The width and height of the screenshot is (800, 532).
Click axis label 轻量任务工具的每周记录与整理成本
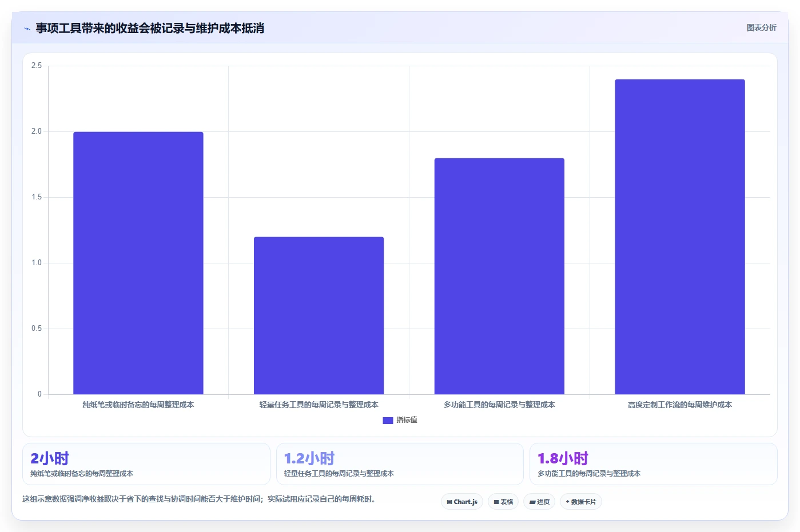point(319,405)
